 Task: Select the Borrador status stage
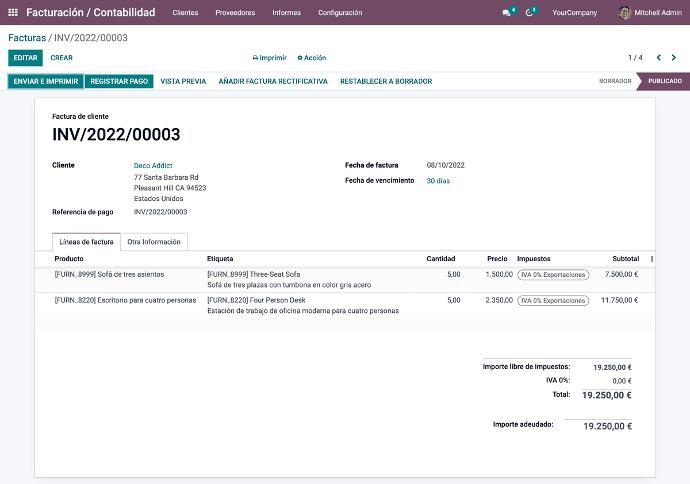[x=615, y=81]
